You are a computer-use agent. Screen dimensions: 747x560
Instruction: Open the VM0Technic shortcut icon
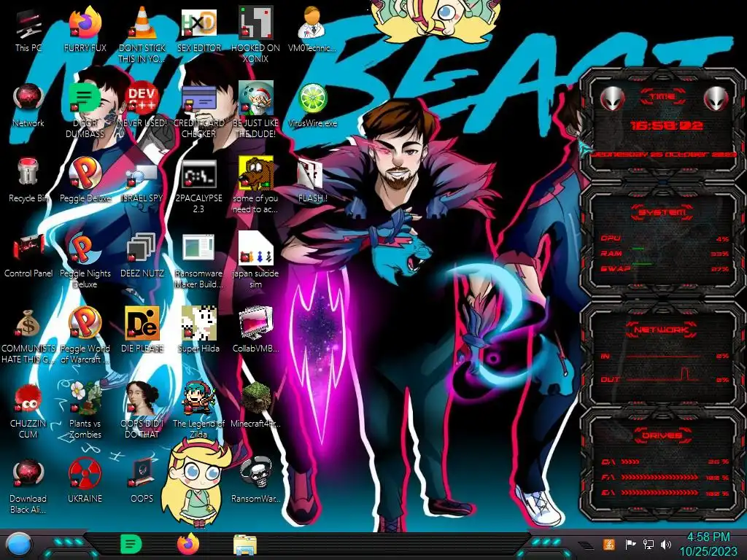312,29
